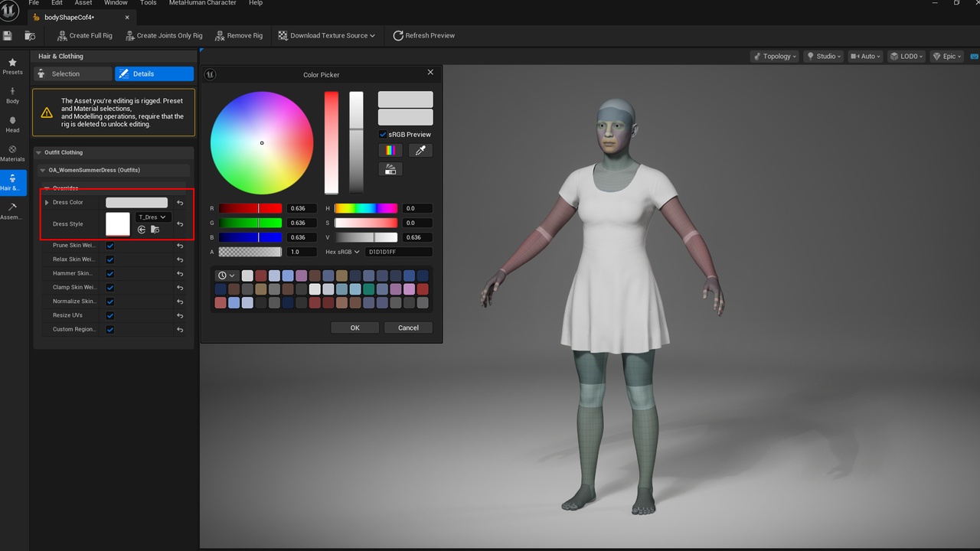The height and width of the screenshot is (551, 980).
Task: Switch to the Details tab
Action: 154,73
